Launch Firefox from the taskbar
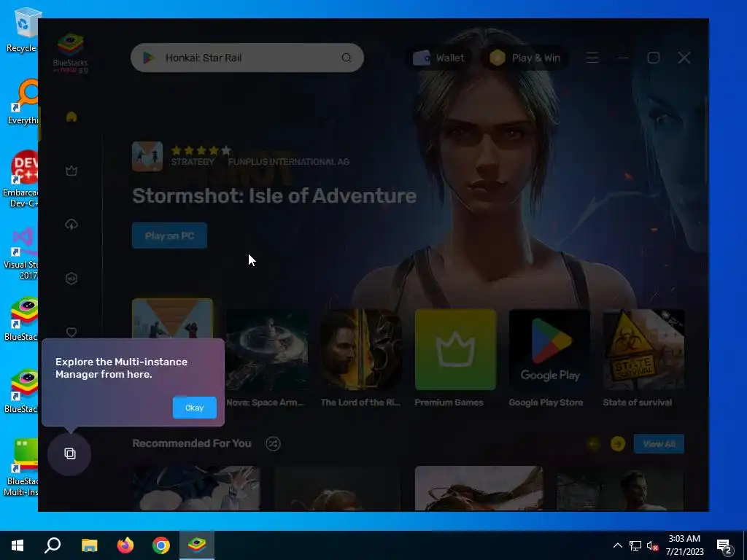 (125, 545)
